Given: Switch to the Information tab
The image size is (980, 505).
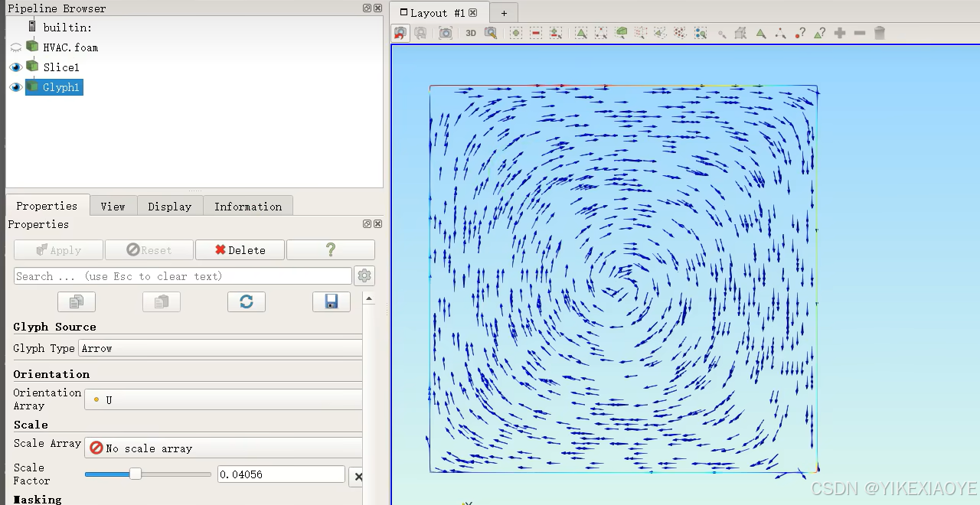Looking at the screenshot, I should pyautogui.click(x=247, y=206).
